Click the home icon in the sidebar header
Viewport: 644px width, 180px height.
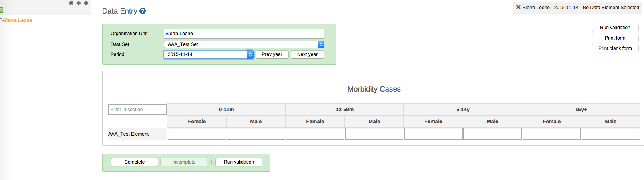[x=71, y=3]
